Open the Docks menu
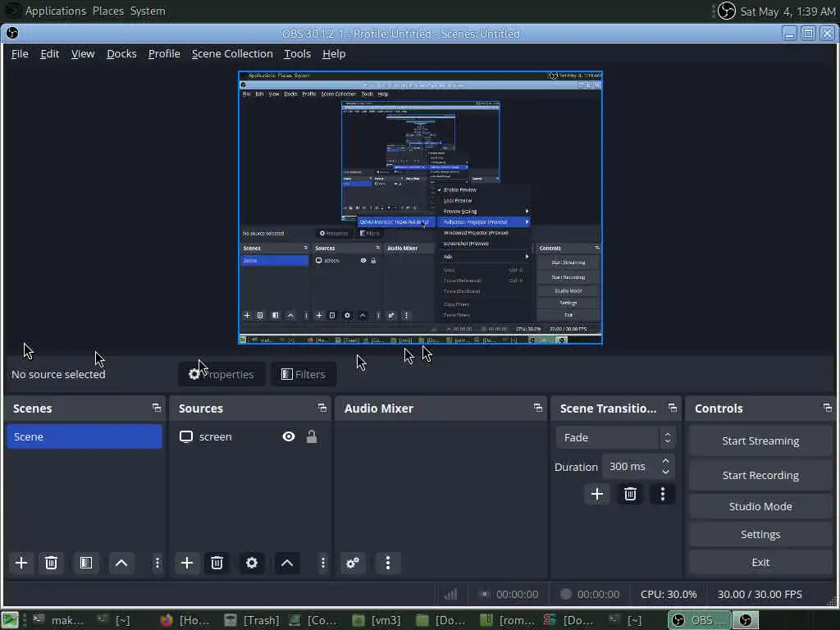Image resolution: width=840 pixels, height=630 pixels. pyautogui.click(x=121, y=53)
